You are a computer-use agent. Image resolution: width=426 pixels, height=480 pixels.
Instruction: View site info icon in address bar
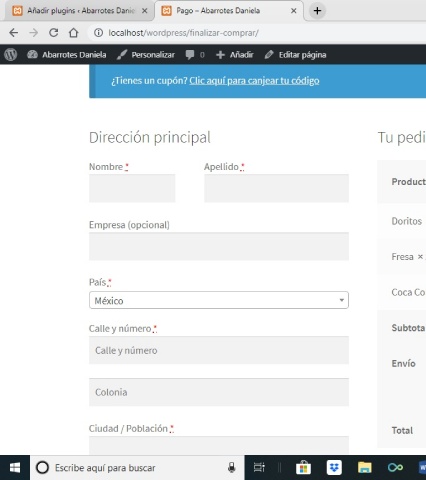(98, 33)
